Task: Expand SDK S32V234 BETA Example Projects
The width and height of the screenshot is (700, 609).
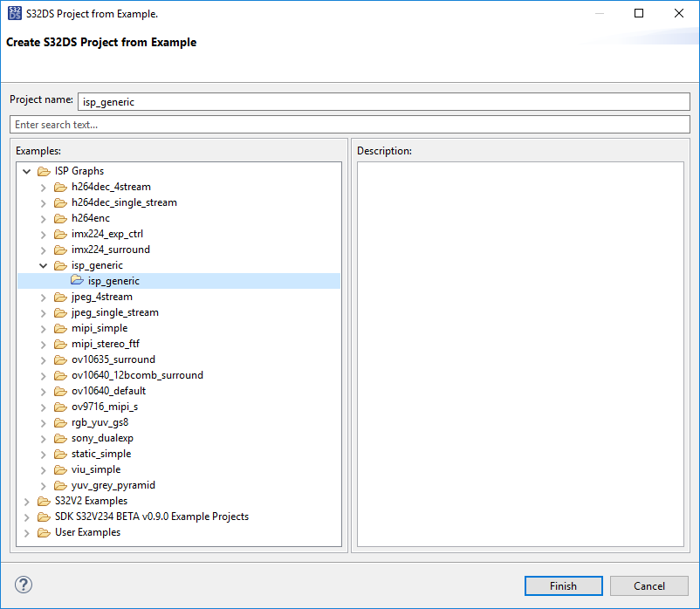Action: point(27,517)
